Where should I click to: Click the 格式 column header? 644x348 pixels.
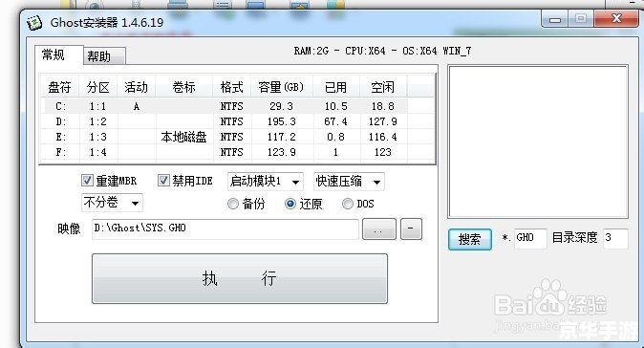[231, 87]
